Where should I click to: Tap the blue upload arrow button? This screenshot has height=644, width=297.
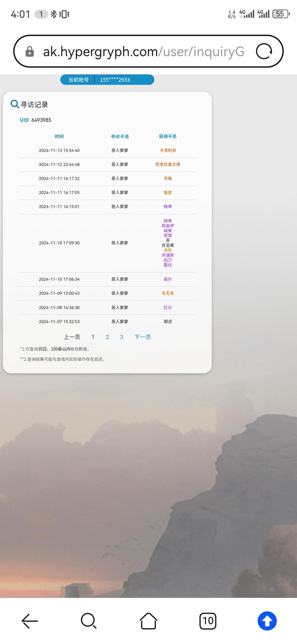pyautogui.click(x=267, y=621)
